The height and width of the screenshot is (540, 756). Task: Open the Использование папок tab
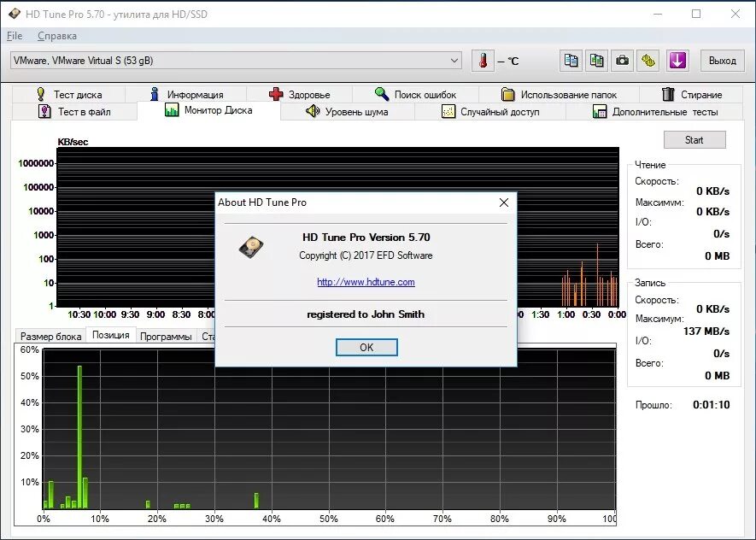pyautogui.click(x=559, y=95)
